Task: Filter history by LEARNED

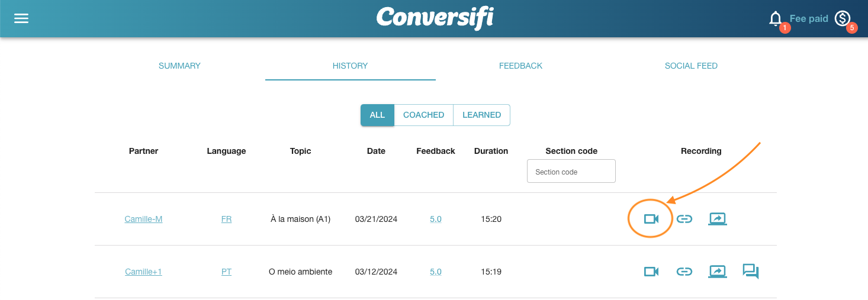Action: [482, 115]
